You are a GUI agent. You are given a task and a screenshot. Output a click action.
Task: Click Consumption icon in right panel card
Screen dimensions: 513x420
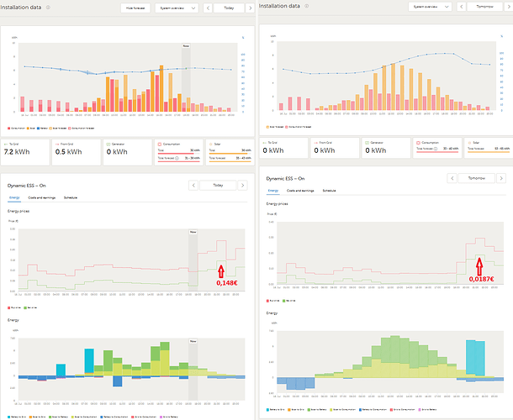418,143
